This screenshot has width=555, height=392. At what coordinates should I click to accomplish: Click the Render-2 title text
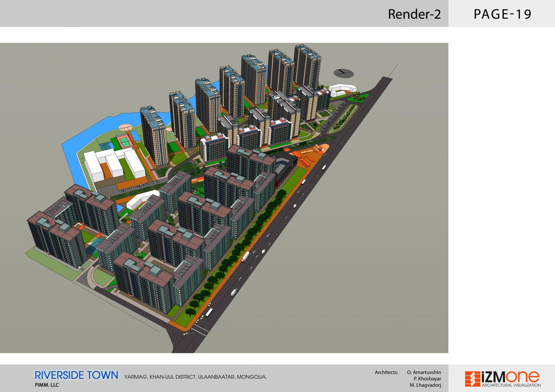coord(414,14)
